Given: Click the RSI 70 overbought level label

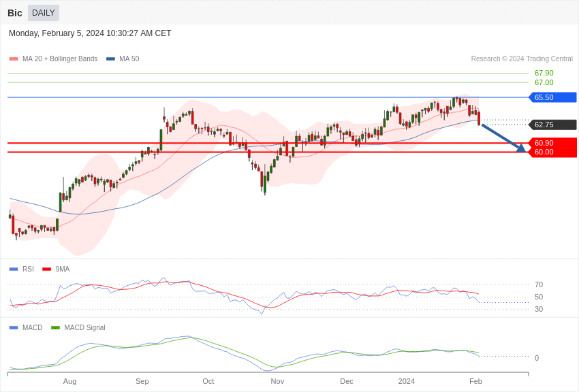Looking at the screenshot, I should 538,284.
